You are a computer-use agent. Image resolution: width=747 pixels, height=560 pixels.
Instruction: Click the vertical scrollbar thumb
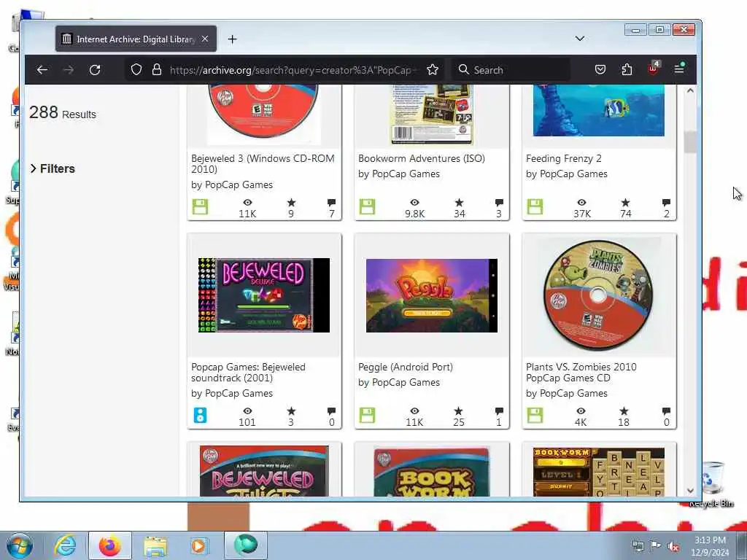690,142
